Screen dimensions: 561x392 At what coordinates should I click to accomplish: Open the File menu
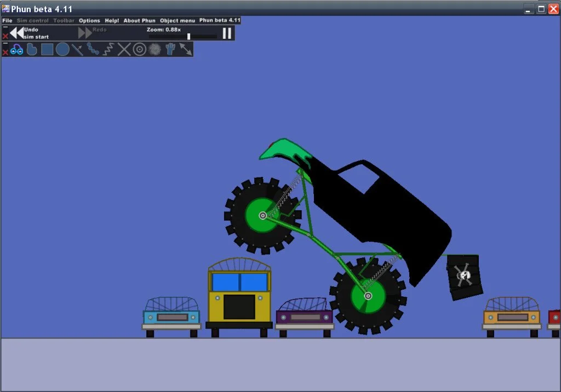click(x=7, y=20)
